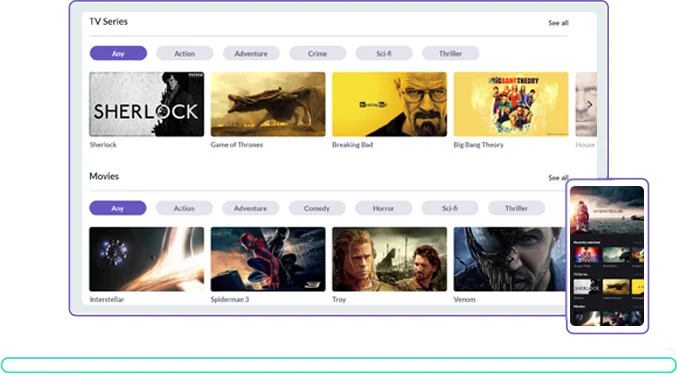Open See all for Movies
This screenshot has height=382, width=677.
[x=558, y=177]
